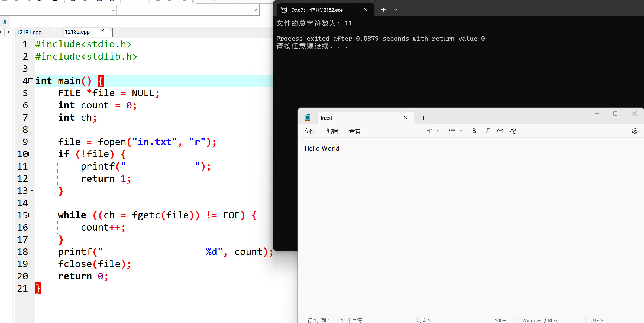Viewport: 644px width, 323px height.
Task: Open terminal profile dropdown chevron
Action: [396, 10]
